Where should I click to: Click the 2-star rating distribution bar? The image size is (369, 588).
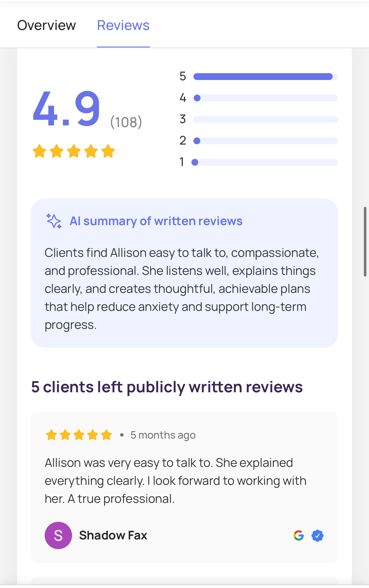[265, 141]
